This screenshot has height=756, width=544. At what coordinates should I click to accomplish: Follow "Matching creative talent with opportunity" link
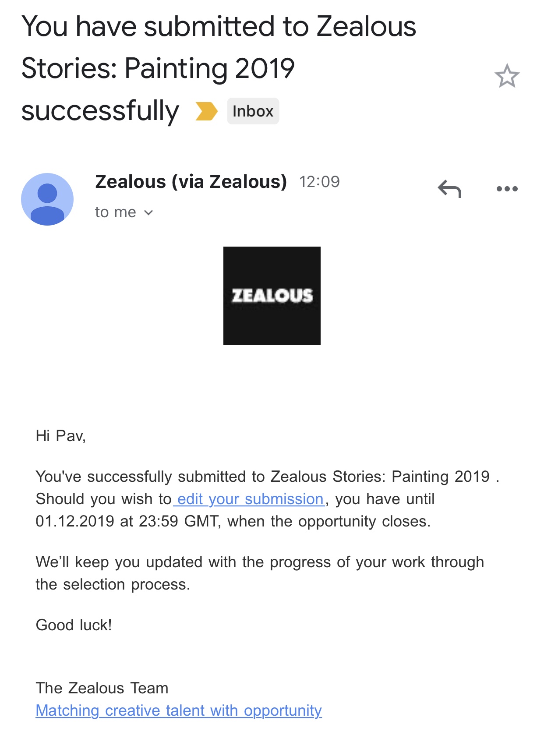179,710
